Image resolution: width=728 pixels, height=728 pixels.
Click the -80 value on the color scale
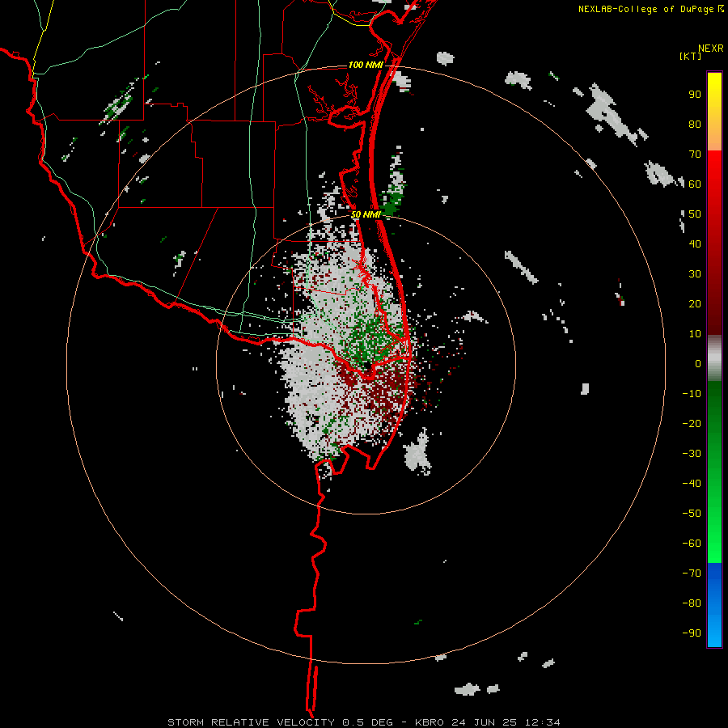[692, 603]
